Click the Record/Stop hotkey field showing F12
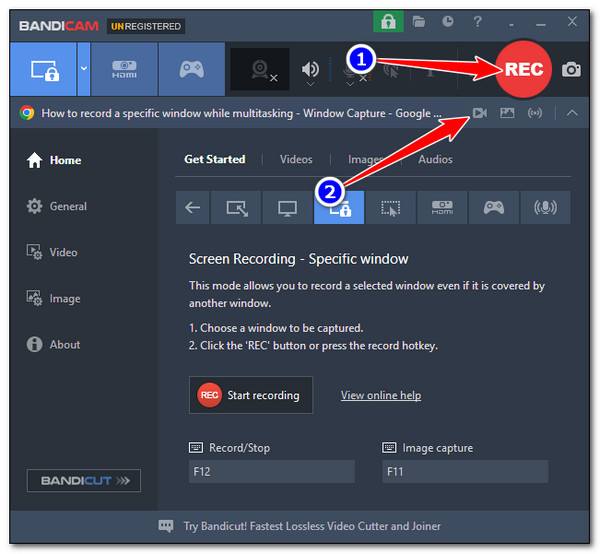The width and height of the screenshot is (600, 554). coord(272,471)
